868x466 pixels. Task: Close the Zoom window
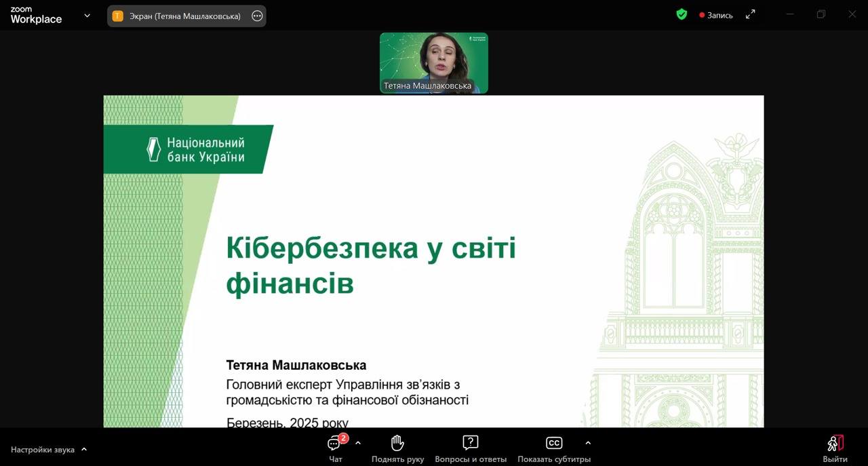pos(852,14)
